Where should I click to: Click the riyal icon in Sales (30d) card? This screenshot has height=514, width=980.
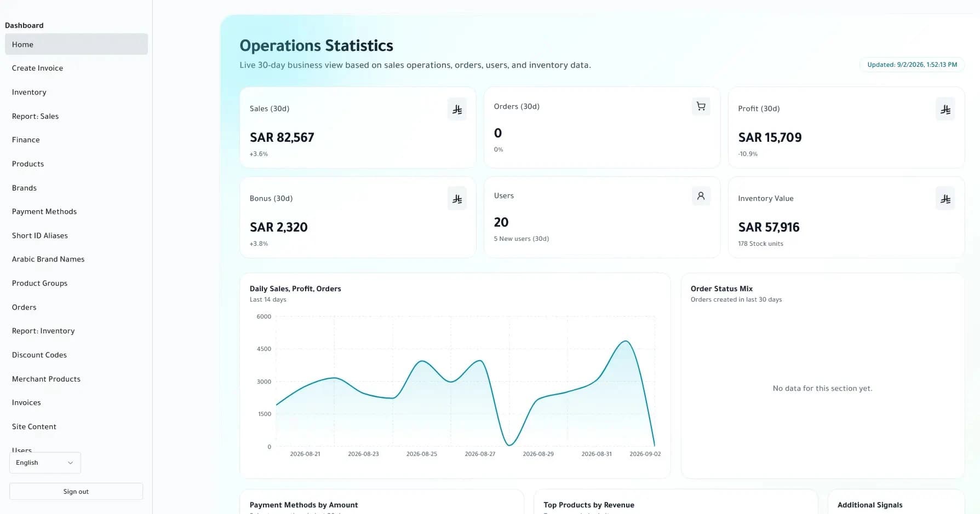[x=457, y=109]
